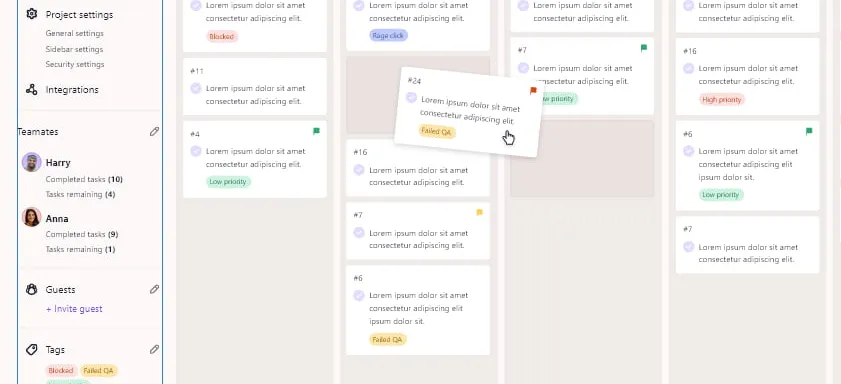Click the Teamates section heading
The width and height of the screenshot is (841, 384).
38,131
